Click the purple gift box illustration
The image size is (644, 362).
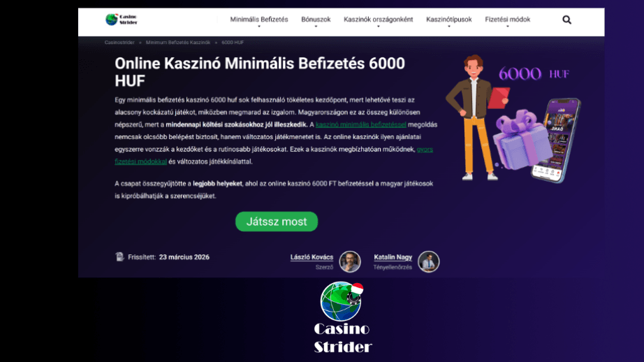click(x=520, y=140)
